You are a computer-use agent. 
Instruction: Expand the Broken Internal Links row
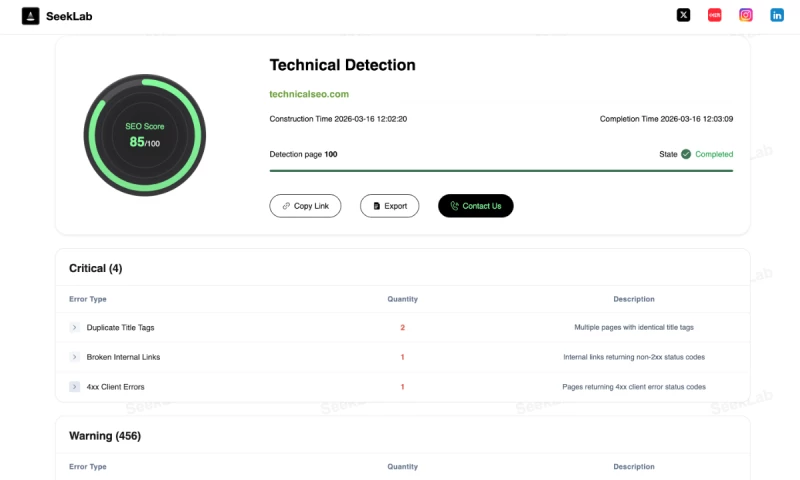tap(74, 357)
